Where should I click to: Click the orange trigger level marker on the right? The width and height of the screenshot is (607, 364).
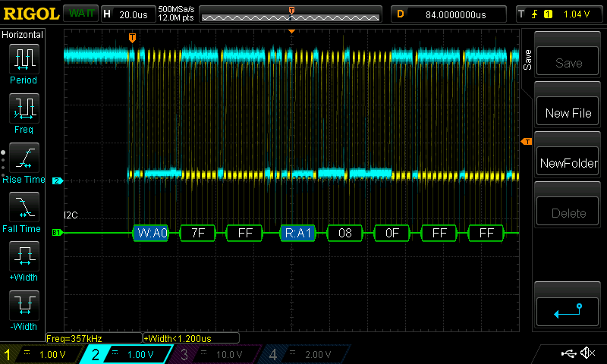pyautogui.click(x=527, y=142)
